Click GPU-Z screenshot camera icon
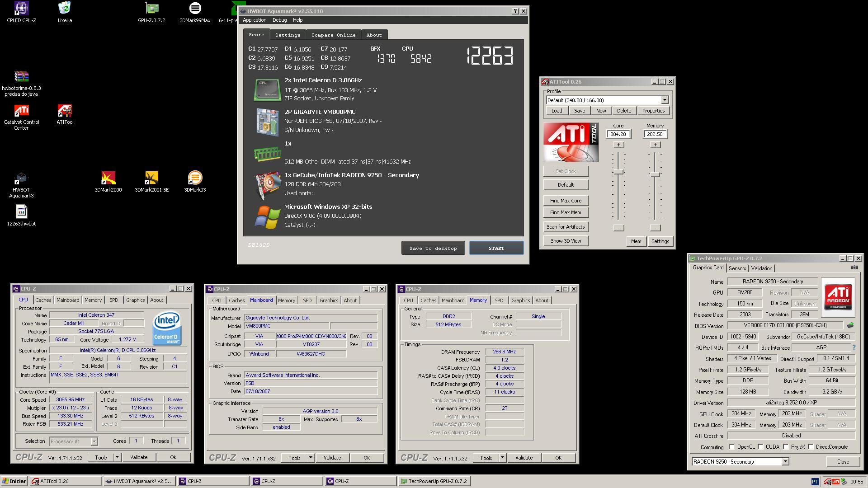 click(854, 267)
